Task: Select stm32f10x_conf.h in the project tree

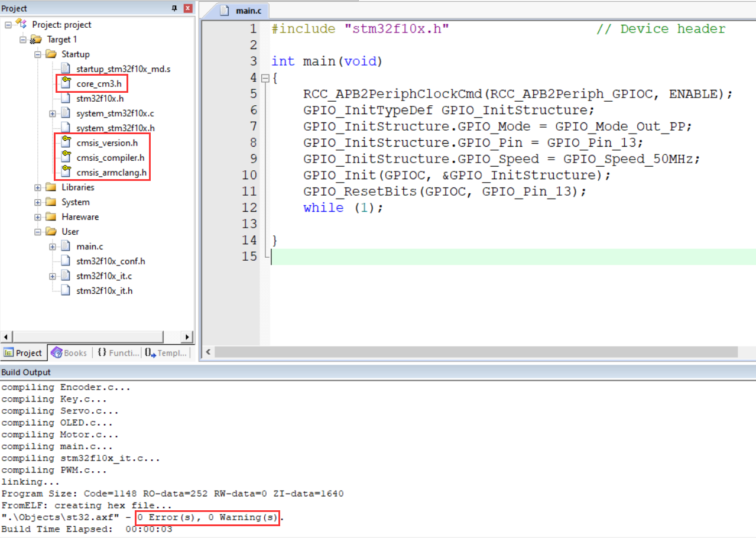Action: tap(110, 261)
